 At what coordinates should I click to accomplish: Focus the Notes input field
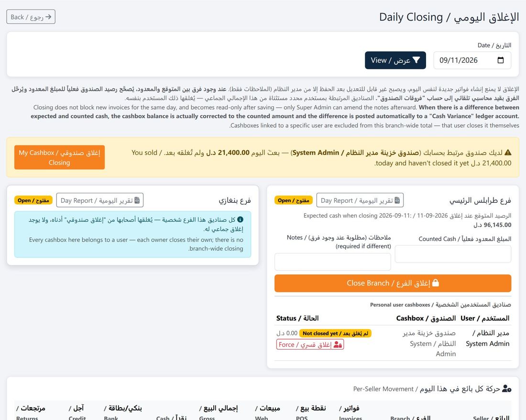click(x=333, y=262)
